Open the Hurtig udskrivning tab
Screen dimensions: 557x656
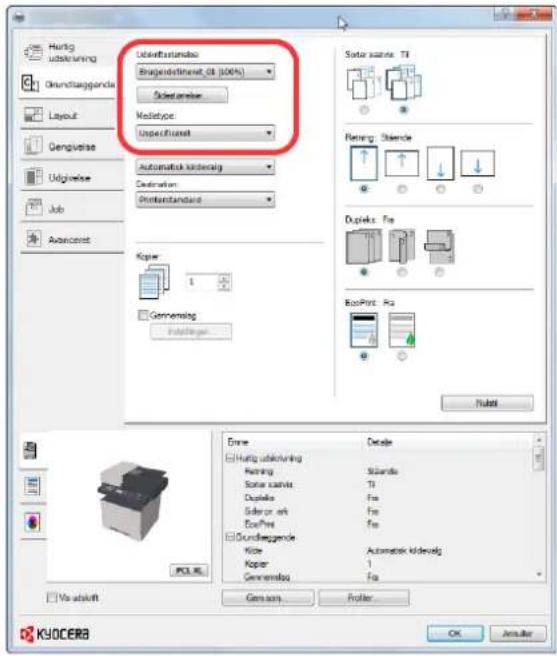pos(67,52)
